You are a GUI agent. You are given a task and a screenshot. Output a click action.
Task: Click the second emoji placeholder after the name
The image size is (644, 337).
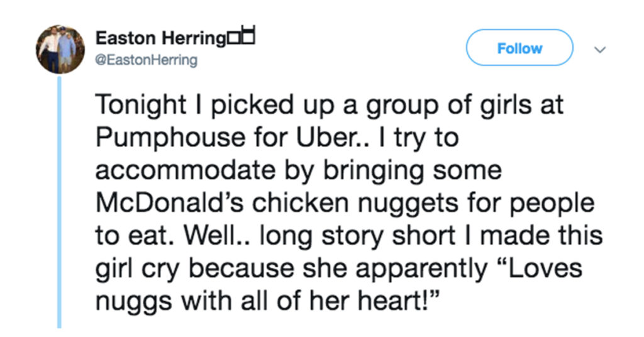[x=248, y=35]
